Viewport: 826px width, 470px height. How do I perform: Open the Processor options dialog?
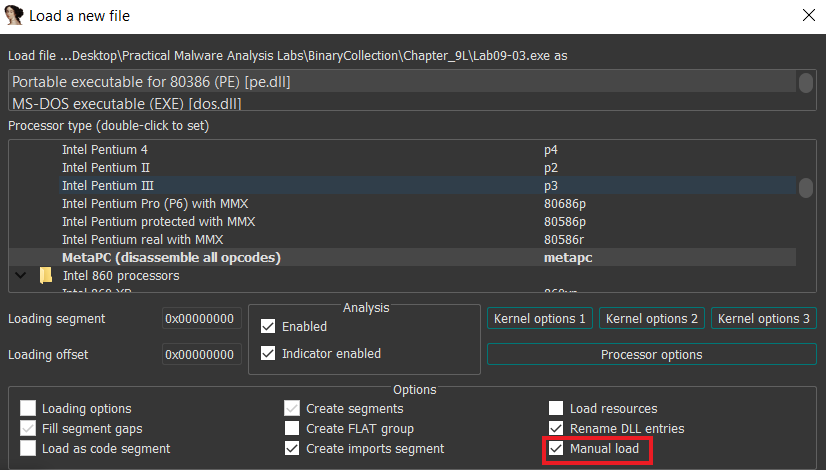(651, 355)
